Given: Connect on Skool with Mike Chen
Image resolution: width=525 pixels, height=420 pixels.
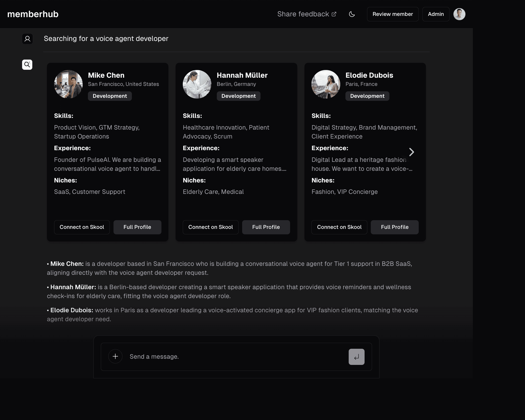Looking at the screenshot, I should pos(82,227).
